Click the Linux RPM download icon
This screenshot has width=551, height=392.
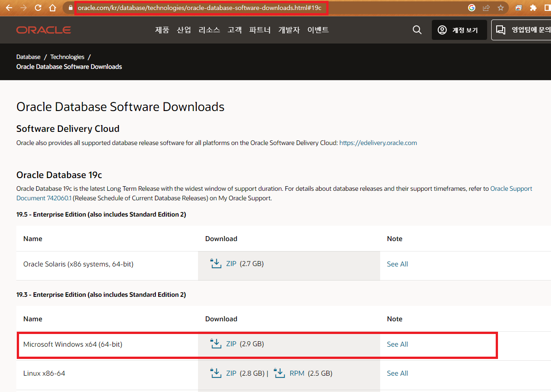tap(279, 373)
